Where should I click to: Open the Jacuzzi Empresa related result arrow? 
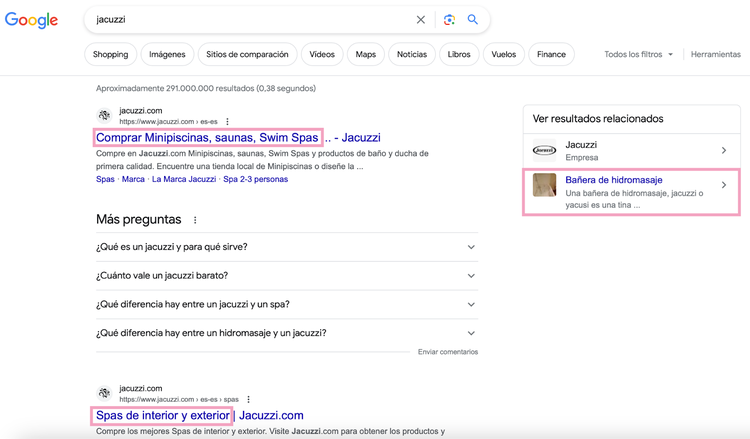pyautogui.click(x=724, y=151)
